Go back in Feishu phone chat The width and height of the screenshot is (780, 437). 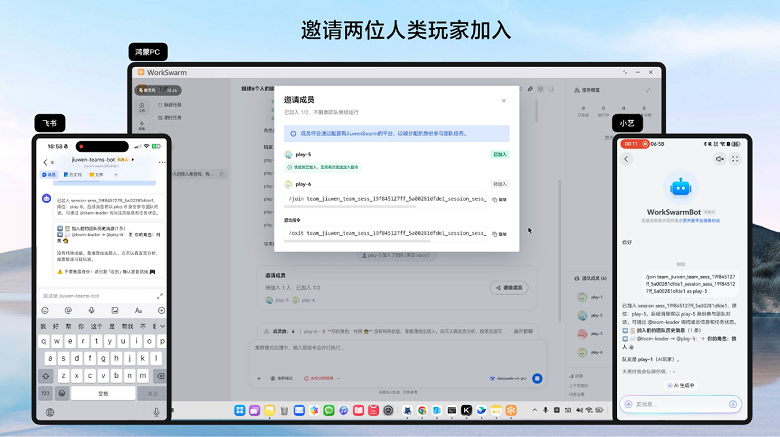(45, 162)
